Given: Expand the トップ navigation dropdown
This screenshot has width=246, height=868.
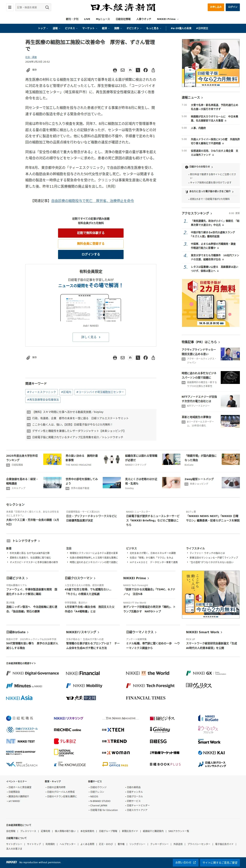Looking at the screenshot, I should click(x=43, y=28).
